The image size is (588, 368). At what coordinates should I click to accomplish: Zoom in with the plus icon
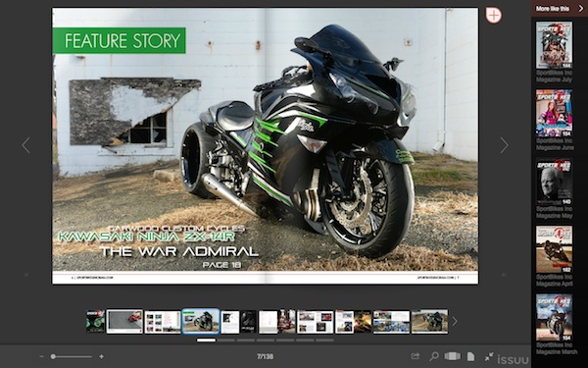(x=101, y=356)
